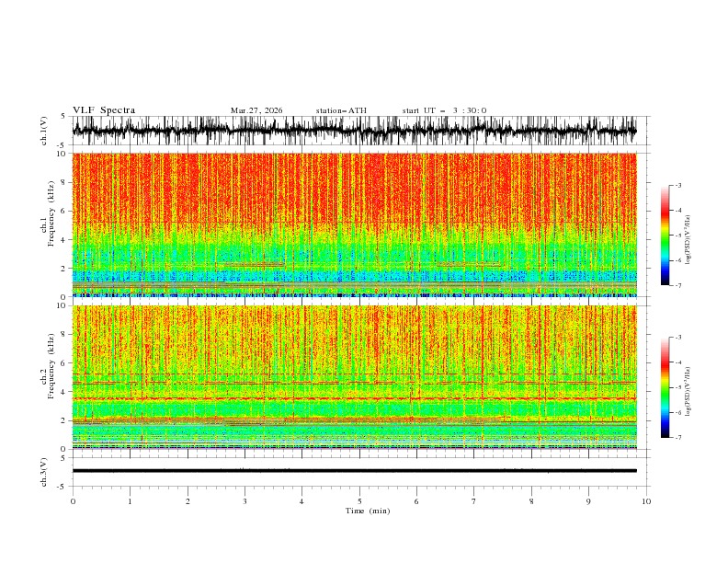Click the '-3' label on ch.1 colorbar

coord(677,185)
